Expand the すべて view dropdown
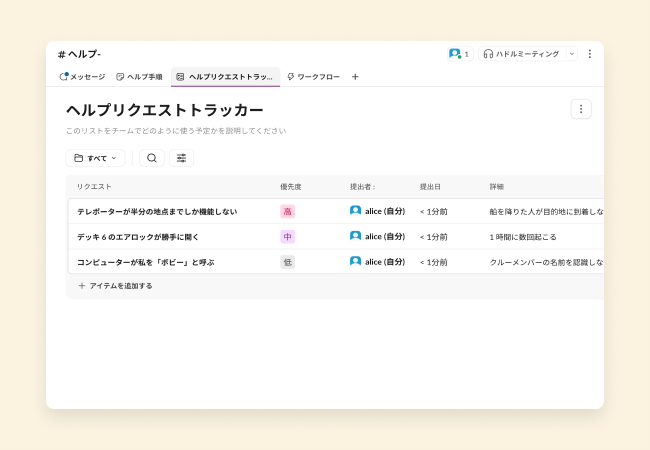Screen dimensions: 650x450 coord(96,158)
